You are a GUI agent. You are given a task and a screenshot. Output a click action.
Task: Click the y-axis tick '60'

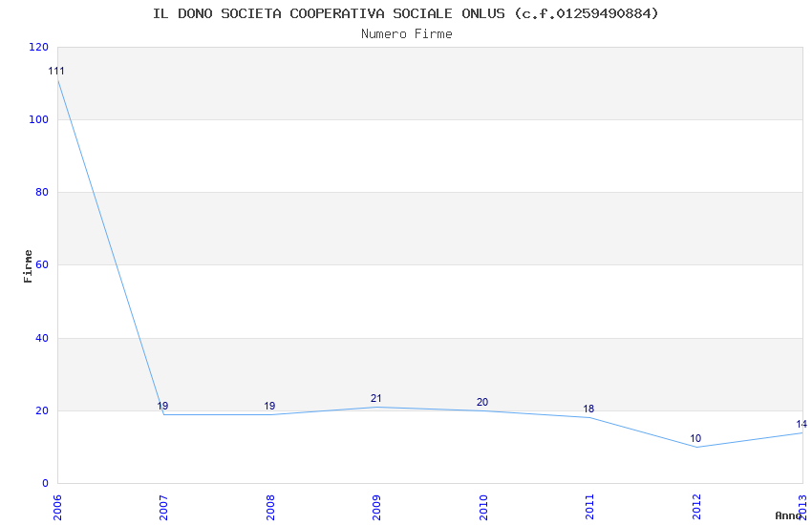tap(42, 264)
